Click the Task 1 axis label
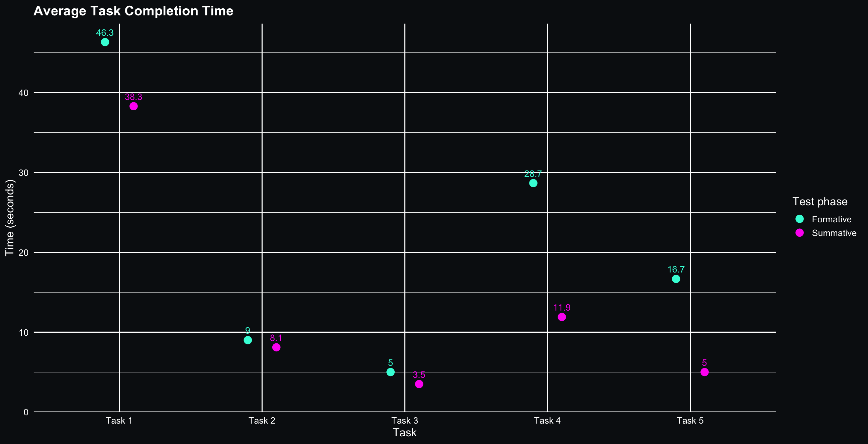The image size is (868, 444). (x=119, y=420)
